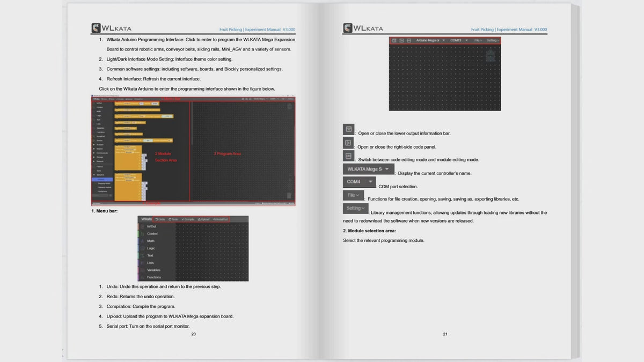Viewport: 644px width, 362px height.
Task: Open the large File menu button
Action: click(353, 195)
